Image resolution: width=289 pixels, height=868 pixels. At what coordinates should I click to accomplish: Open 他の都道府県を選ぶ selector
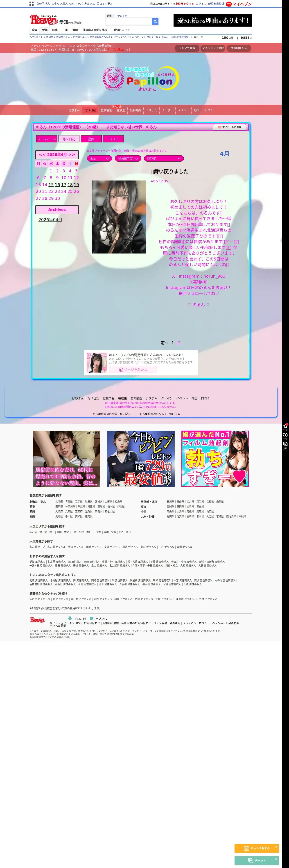pos(95,30)
